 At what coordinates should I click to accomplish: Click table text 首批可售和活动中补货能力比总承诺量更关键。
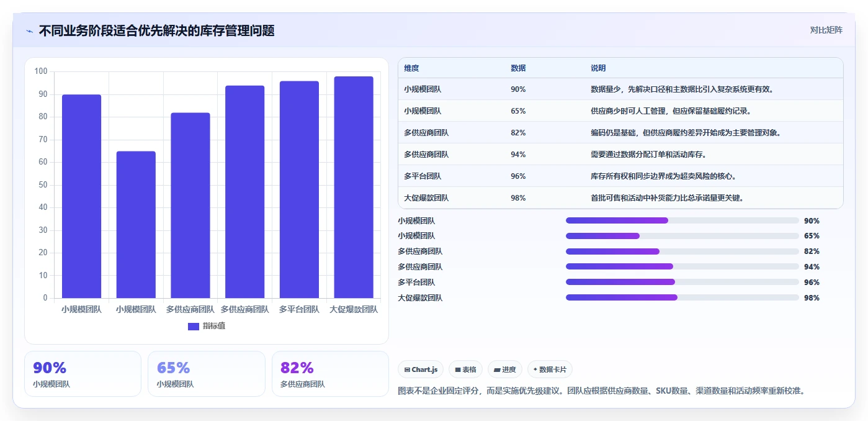pyautogui.click(x=667, y=198)
